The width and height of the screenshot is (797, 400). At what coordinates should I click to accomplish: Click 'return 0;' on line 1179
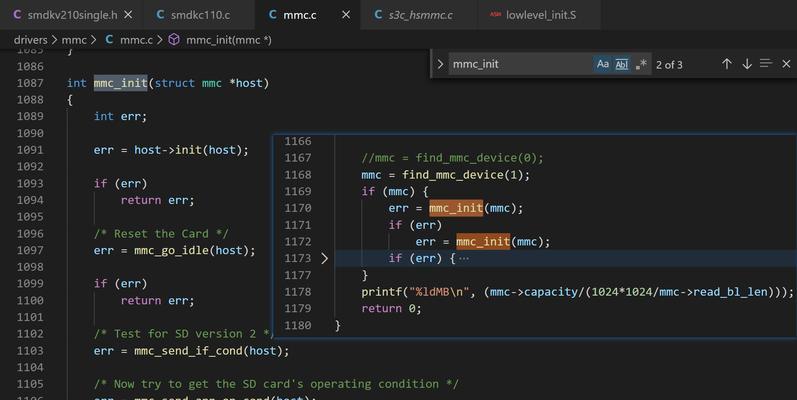tap(391, 309)
